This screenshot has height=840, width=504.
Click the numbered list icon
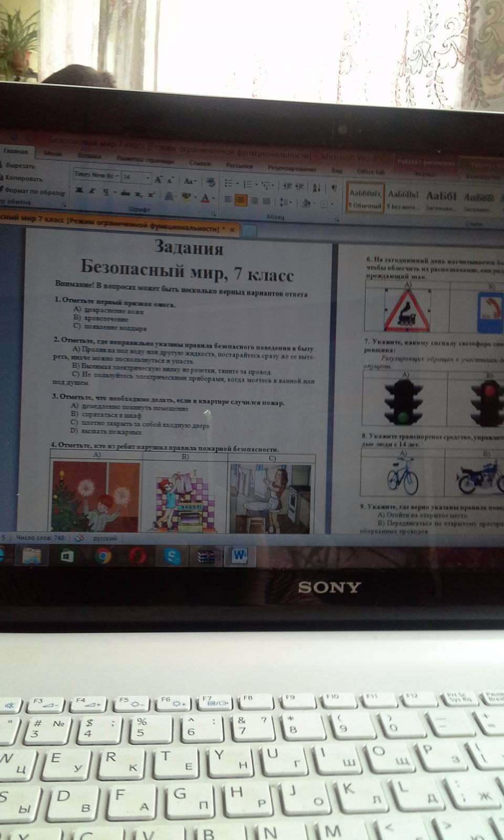247,184
